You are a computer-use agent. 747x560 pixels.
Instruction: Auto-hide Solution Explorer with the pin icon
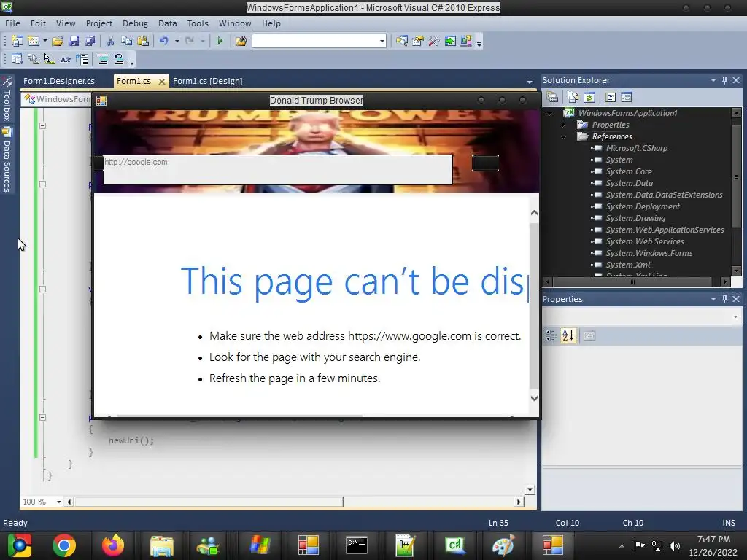click(724, 80)
